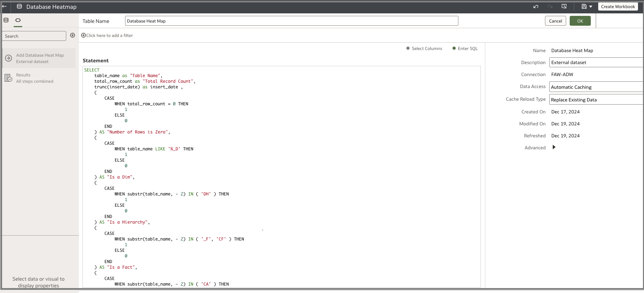This screenshot has height=293, width=644.
Task: Select the Add Database Heat Map step
Action: pos(39,58)
